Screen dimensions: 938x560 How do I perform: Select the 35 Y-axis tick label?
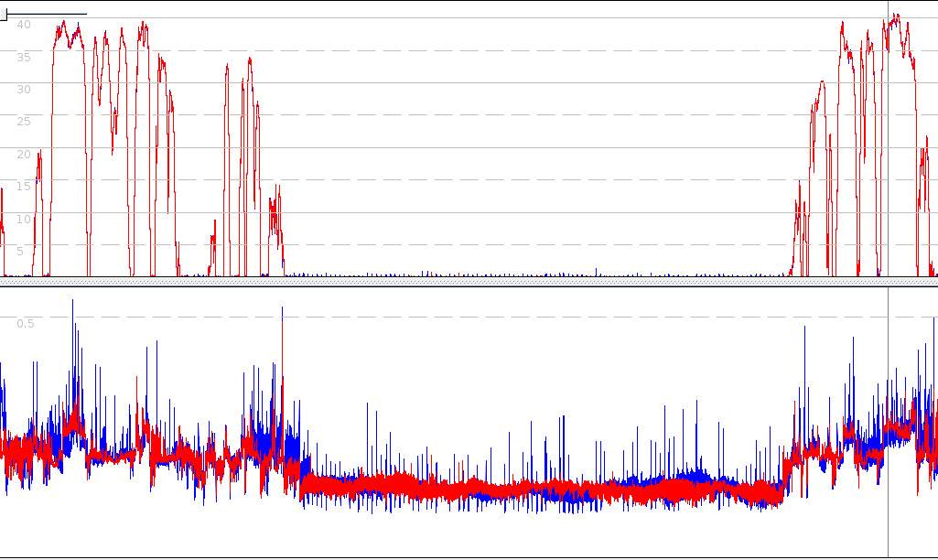24,57
